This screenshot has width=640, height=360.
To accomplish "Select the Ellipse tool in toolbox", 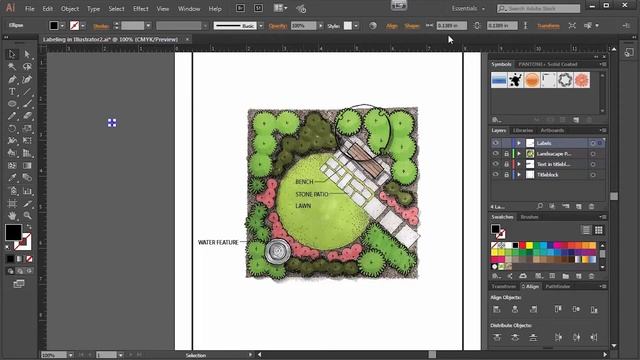I will pos(12,104).
